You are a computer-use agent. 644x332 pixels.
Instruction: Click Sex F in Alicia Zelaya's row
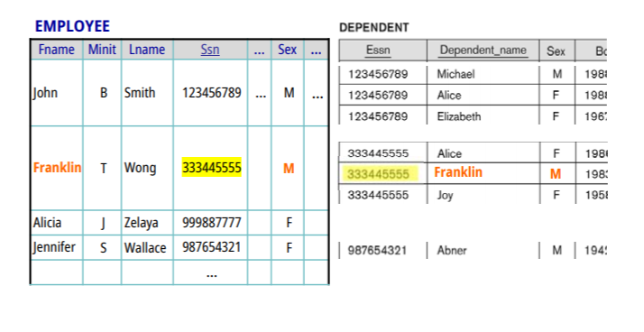[x=290, y=223]
